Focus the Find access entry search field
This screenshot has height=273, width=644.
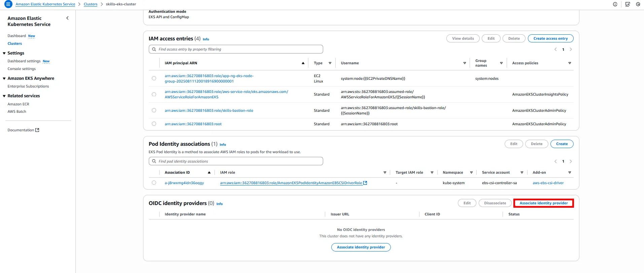pos(236,49)
